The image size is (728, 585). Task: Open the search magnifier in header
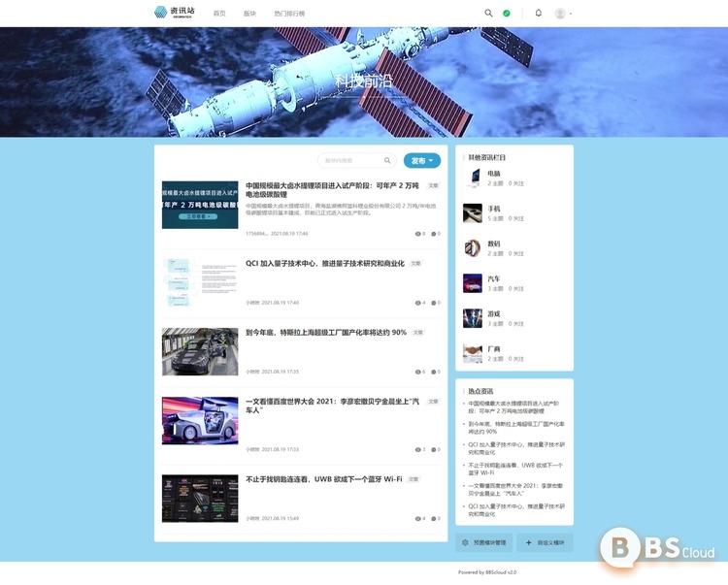488,13
